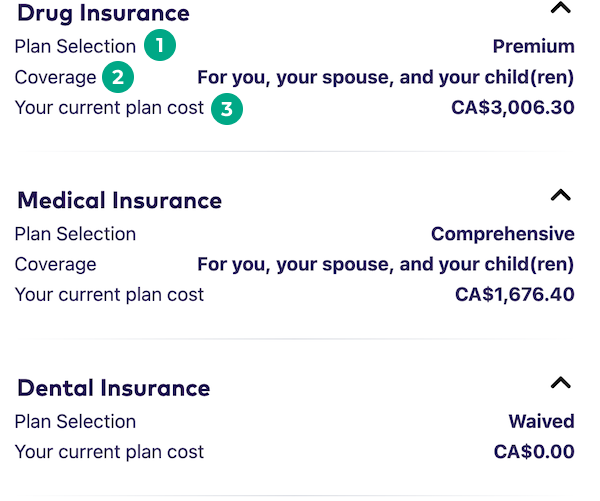The image size is (600, 501).
Task: Click Dental Insurance current plan cost label
Action: [x=109, y=452]
